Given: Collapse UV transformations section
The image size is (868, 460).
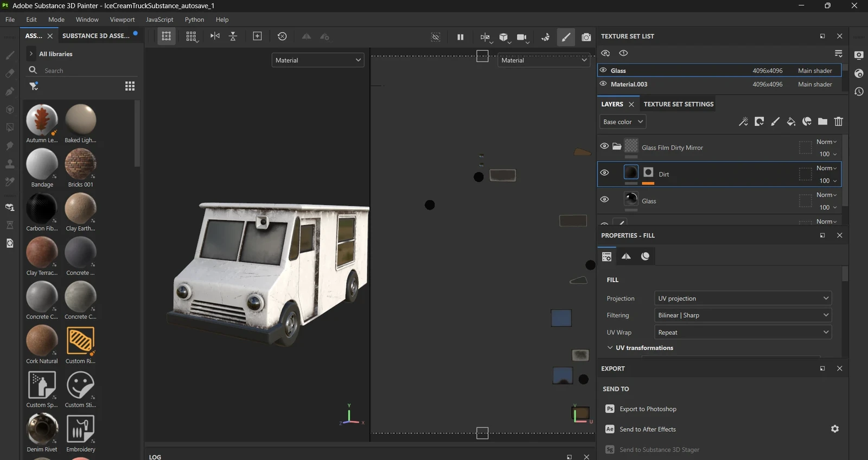Looking at the screenshot, I should pyautogui.click(x=610, y=348).
